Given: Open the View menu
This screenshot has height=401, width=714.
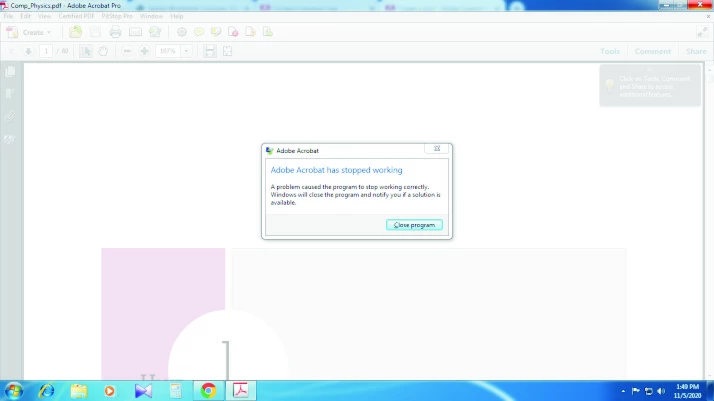Looking at the screenshot, I should coord(44,16).
